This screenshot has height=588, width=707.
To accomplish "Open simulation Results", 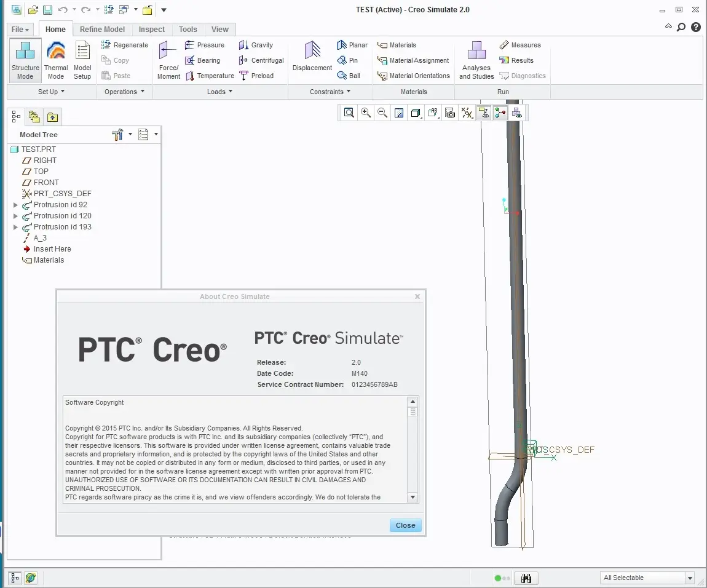I will coord(516,60).
